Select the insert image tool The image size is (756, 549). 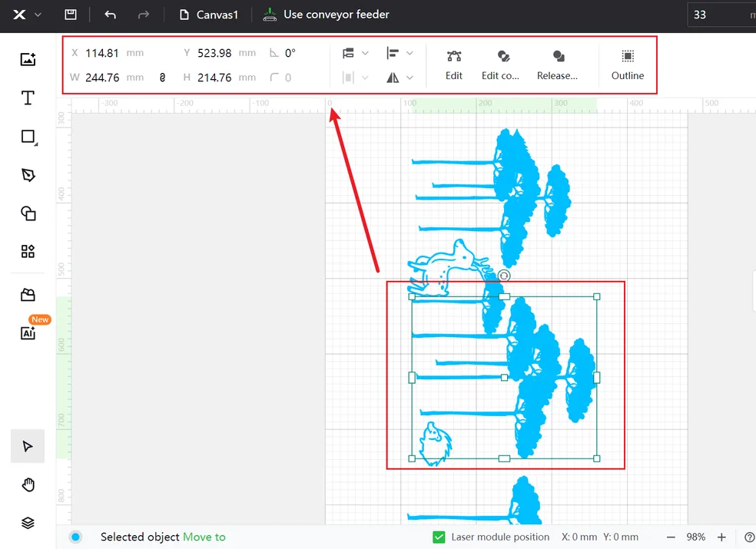pos(28,59)
